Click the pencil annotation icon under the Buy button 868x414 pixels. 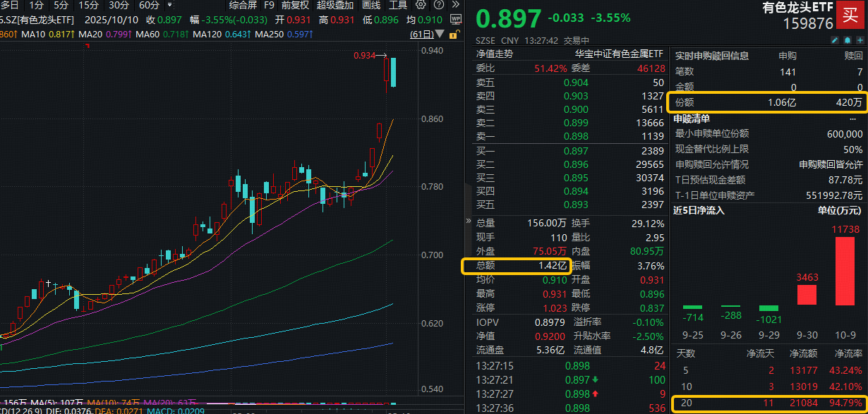[835, 40]
